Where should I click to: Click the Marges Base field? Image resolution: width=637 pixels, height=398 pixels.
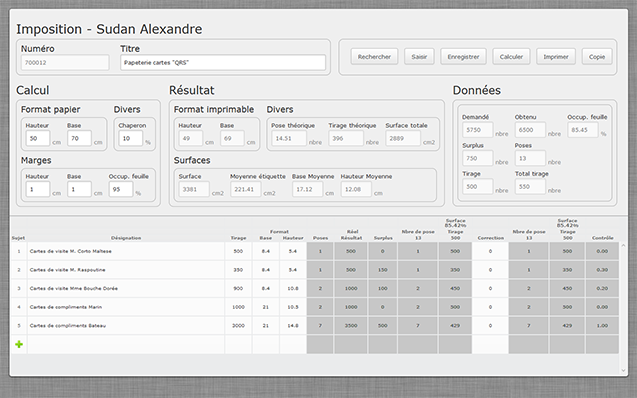coord(79,189)
